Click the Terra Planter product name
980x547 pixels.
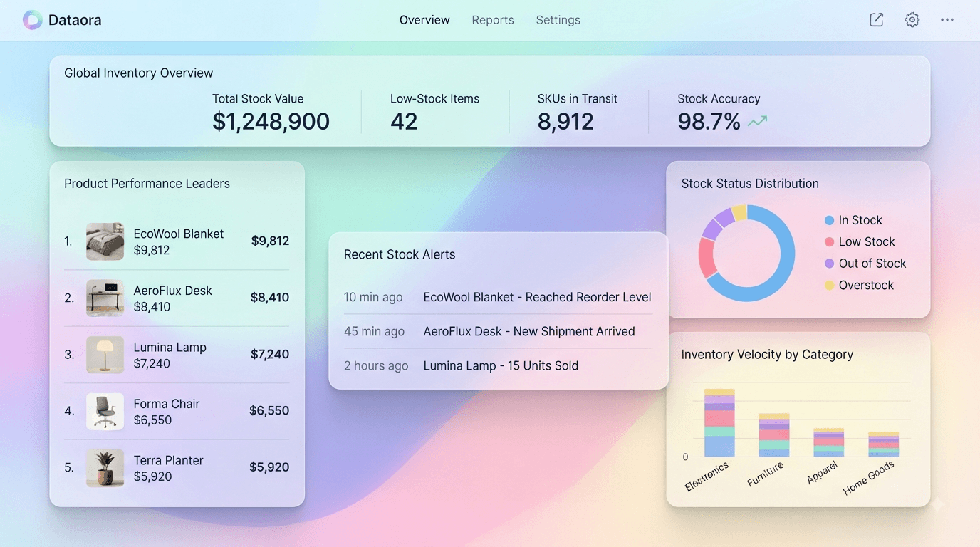169,460
